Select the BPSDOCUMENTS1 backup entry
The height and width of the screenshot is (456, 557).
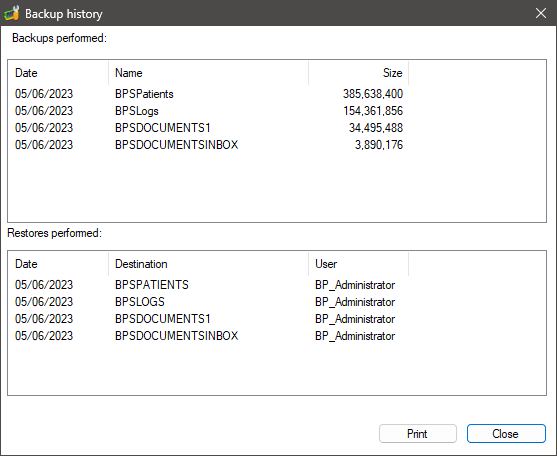pyautogui.click(x=209, y=128)
